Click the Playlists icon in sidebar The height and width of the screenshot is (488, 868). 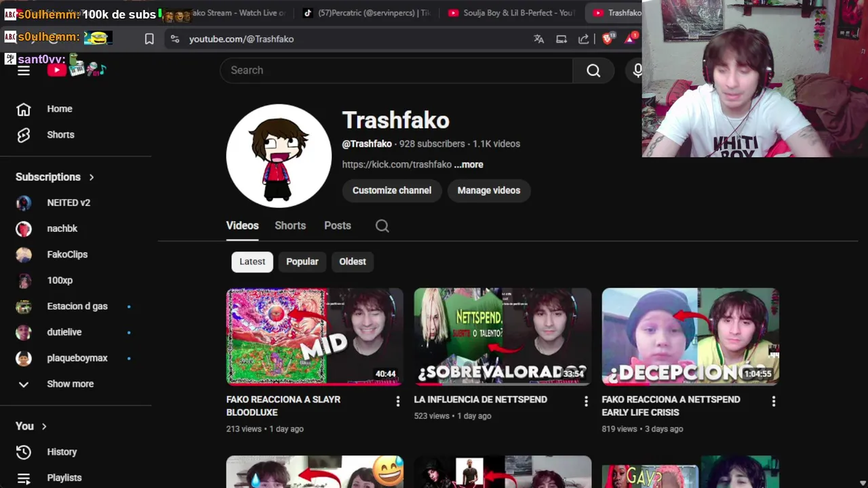pos(24,478)
